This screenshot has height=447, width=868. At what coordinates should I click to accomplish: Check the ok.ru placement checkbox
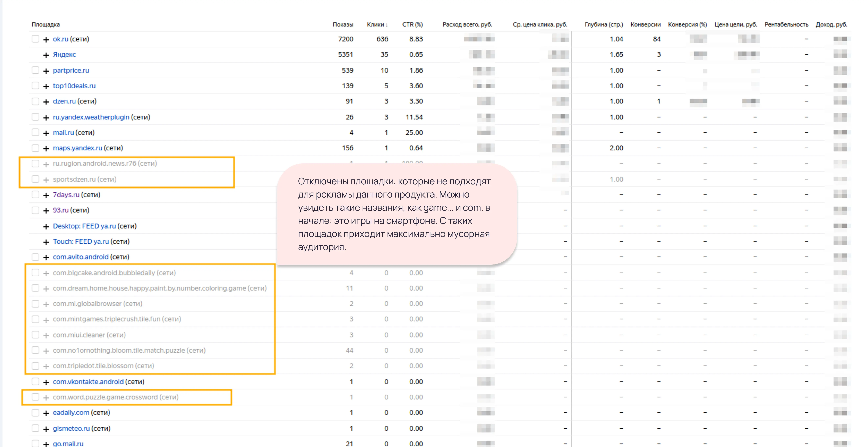35,39
